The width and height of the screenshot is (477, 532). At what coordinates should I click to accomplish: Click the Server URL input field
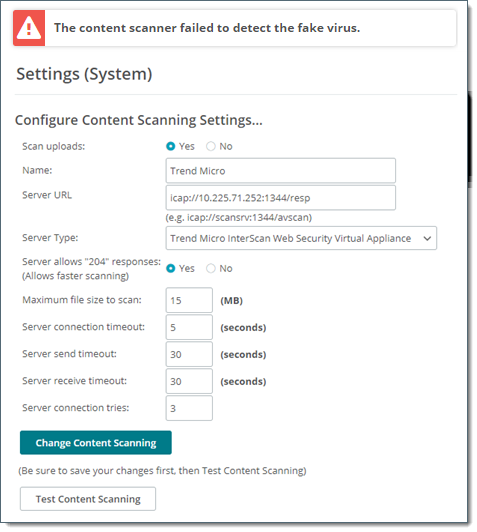click(281, 197)
